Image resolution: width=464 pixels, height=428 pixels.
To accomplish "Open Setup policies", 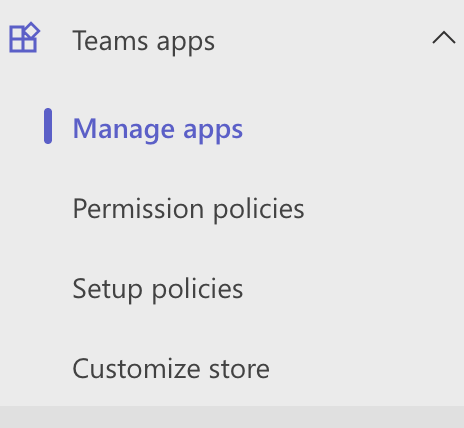I will pyautogui.click(x=158, y=289).
